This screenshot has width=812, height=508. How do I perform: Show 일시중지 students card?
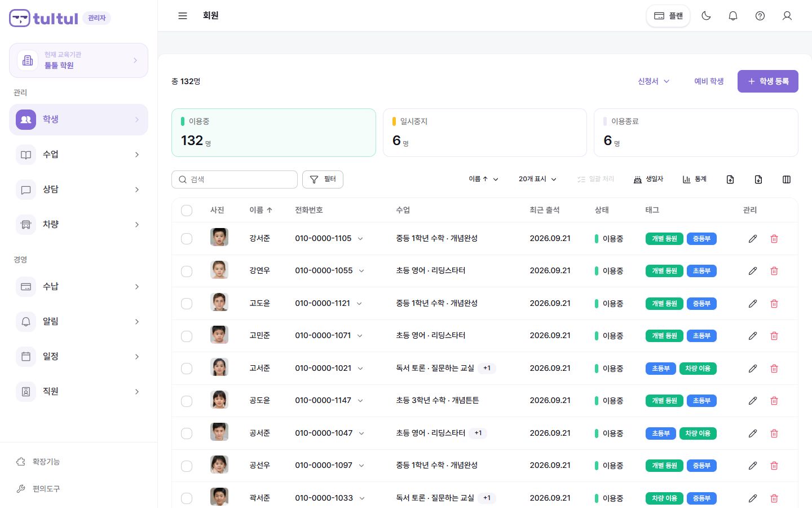click(485, 133)
